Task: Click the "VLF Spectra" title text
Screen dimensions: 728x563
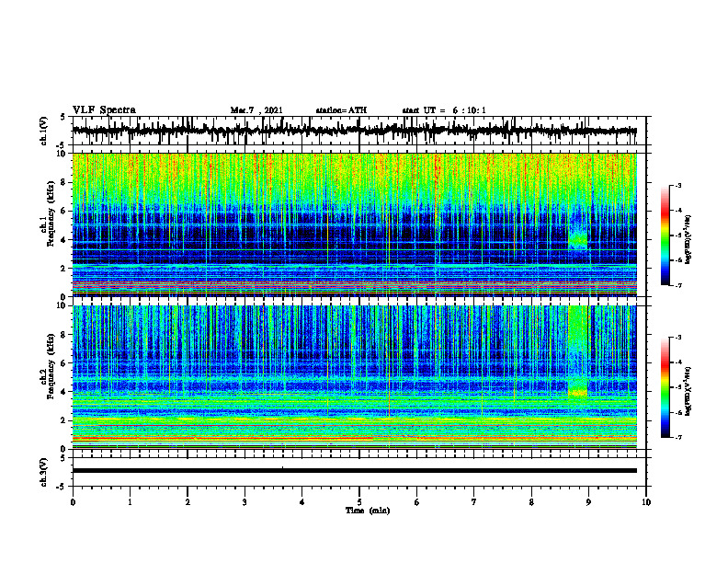Action: click(104, 110)
